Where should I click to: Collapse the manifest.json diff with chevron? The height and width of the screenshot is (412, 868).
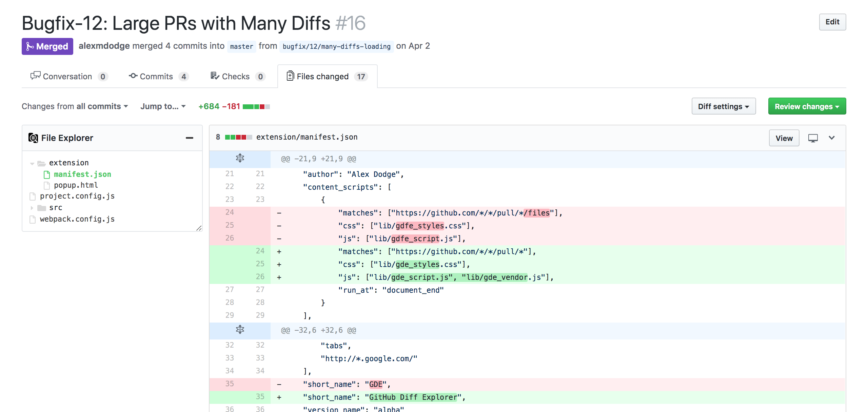tap(832, 138)
